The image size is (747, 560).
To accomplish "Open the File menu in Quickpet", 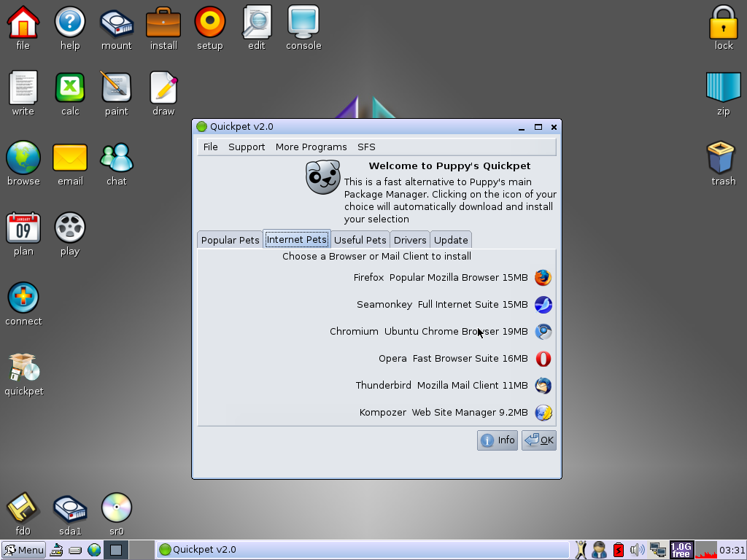I will click(x=210, y=147).
